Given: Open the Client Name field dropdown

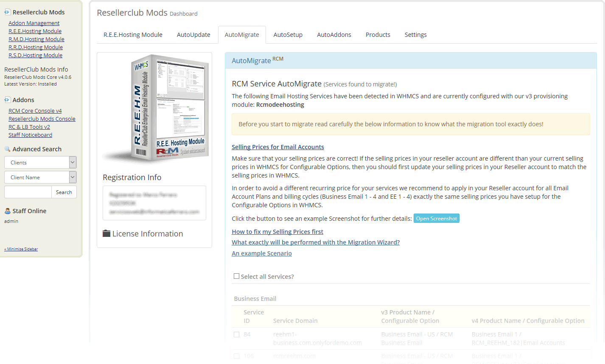Looking at the screenshot, I should point(40,177).
